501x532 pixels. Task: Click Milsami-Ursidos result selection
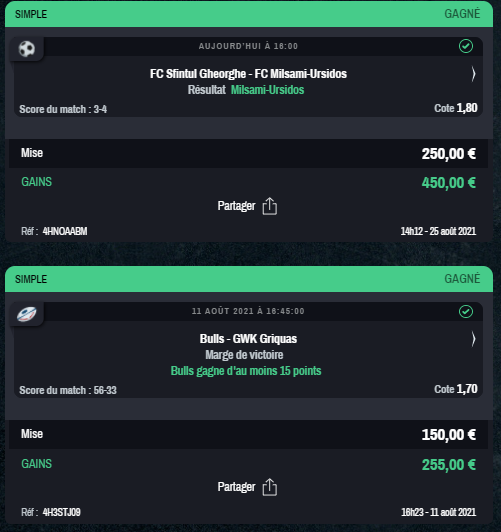268,90
